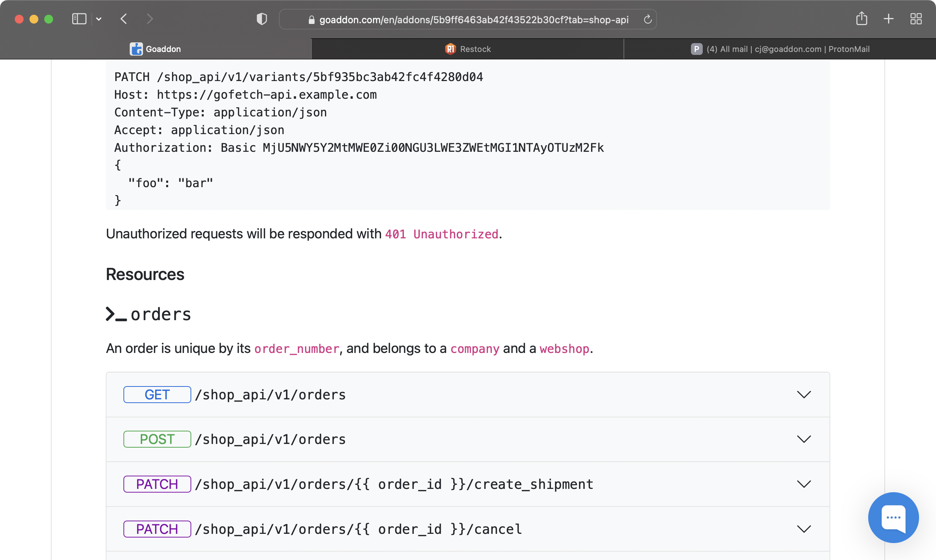Click the GET method badge
The image size is (936, 560).
point(157,395)
